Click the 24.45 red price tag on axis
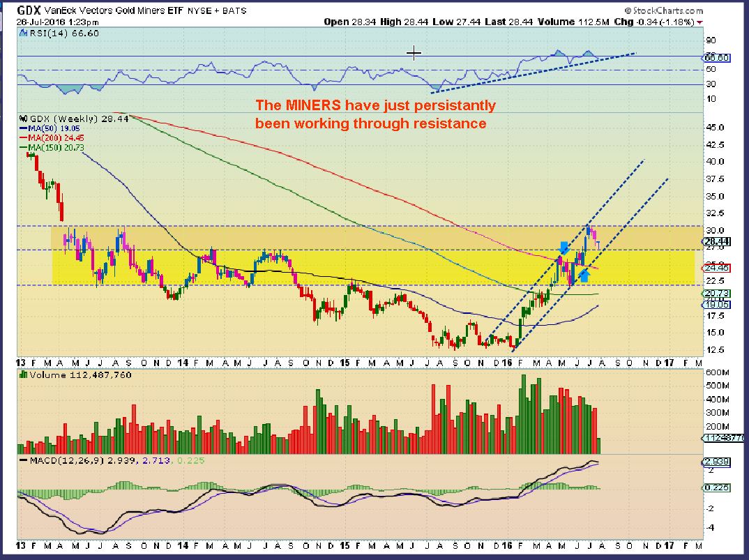This screenshot has height=560, width=749. click(715, 268)
